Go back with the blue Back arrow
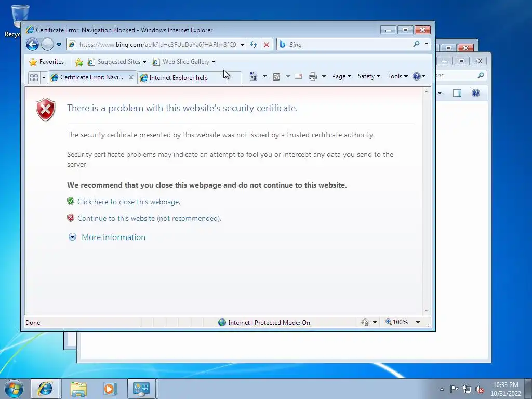 (x=32, y=45)
